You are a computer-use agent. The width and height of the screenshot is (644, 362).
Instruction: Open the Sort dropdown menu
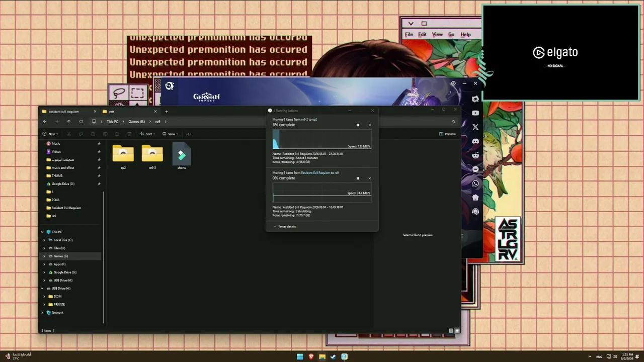coord(147,134)
